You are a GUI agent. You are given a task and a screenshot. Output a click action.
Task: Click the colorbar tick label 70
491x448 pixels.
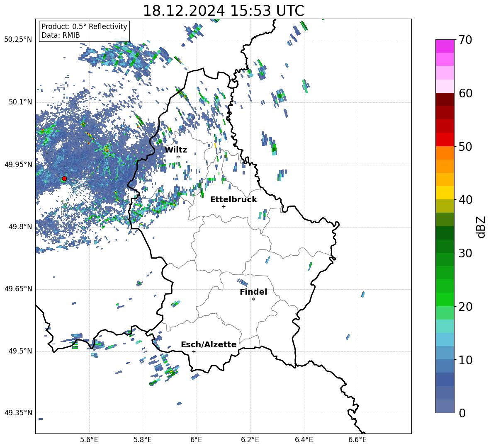(x=465, y=40)
